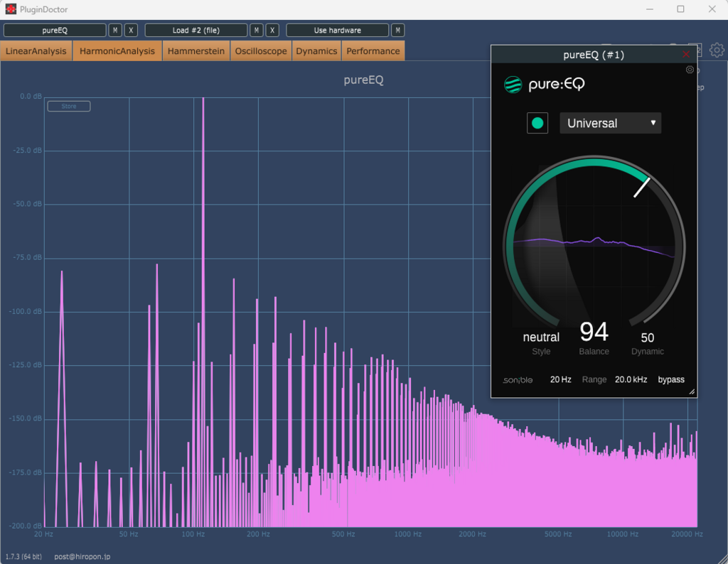Screen dimensions: 728x564
Task: Toggle M button beside Use hardware
Action: click(x=398, y=30)
